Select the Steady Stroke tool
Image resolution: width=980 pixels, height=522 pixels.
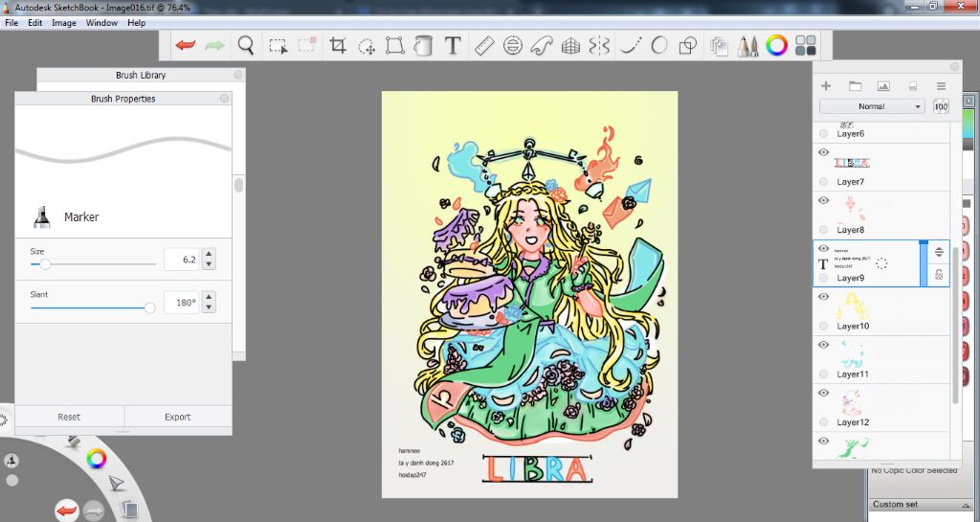(x=630, y=46)
